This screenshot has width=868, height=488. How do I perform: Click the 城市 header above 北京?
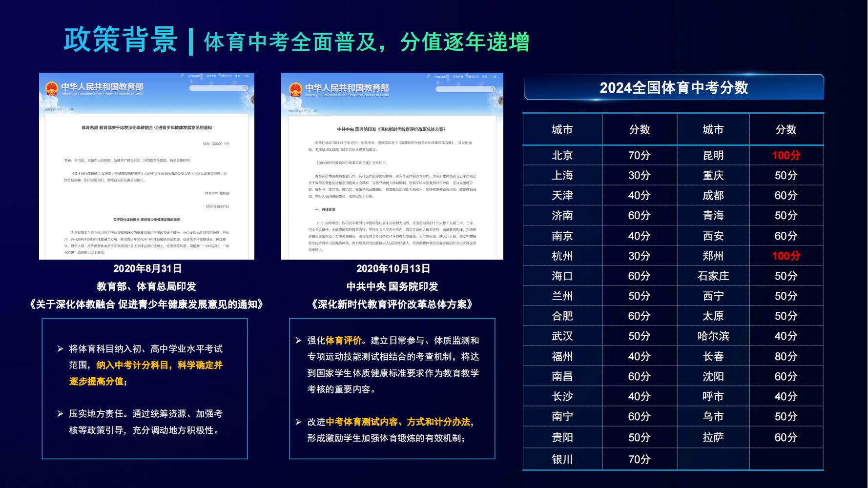point(562,129)
